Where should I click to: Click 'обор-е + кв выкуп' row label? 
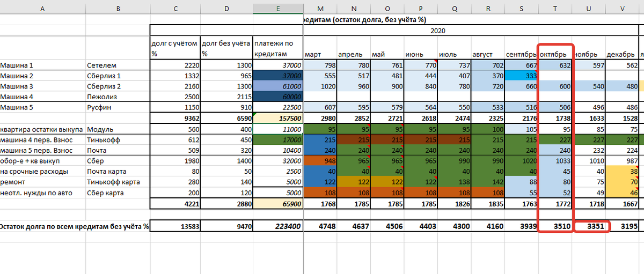point(43,161)
